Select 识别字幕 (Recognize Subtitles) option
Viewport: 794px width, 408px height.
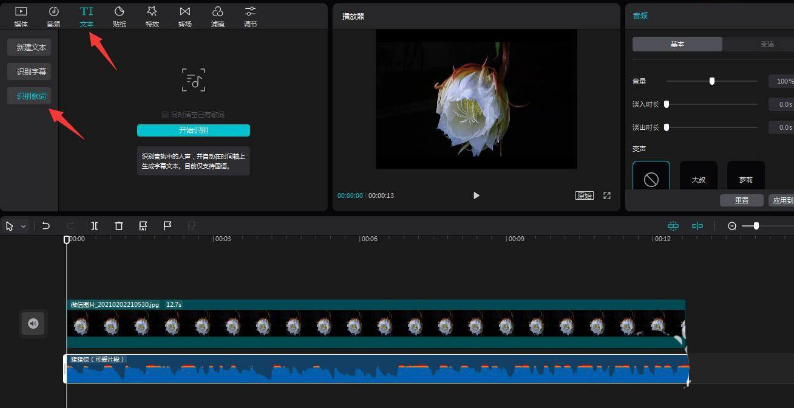click(27, 72)
